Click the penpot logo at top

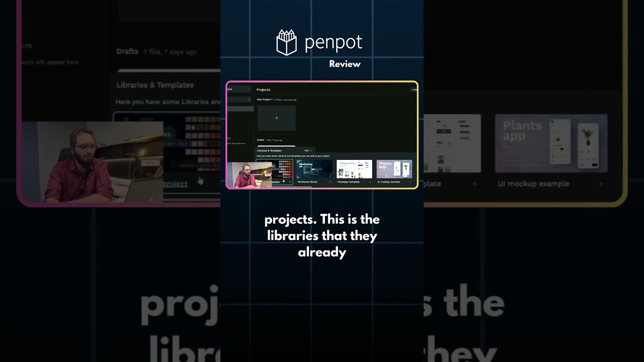click(x=319, y=43)
